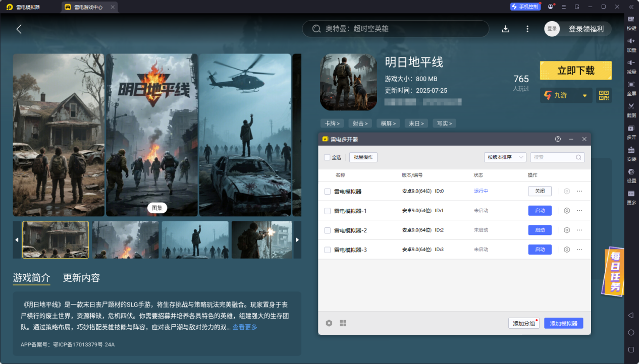Select the abandoned house thumbnail

pyautogui.click(x=56, y=240)
